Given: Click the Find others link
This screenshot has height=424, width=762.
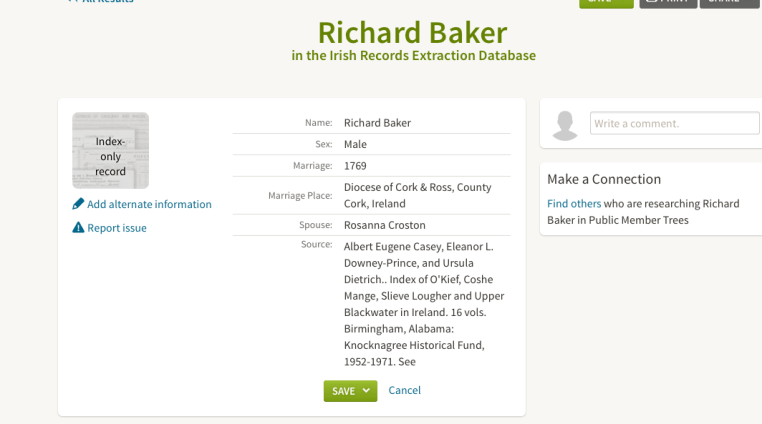Looking at the screenshot, I should (x=574, y=204).
